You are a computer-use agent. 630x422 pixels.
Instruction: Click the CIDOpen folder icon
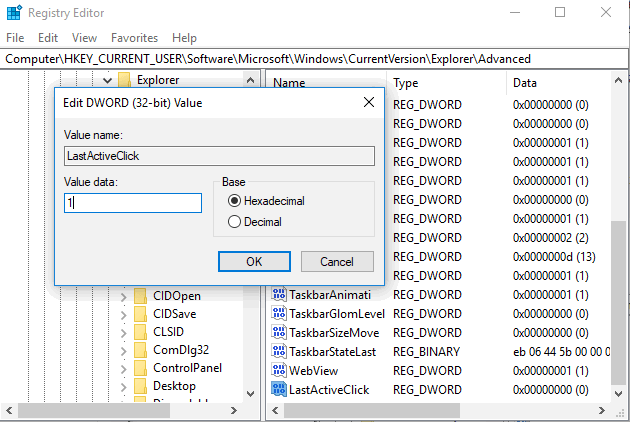tap(140, 296)
